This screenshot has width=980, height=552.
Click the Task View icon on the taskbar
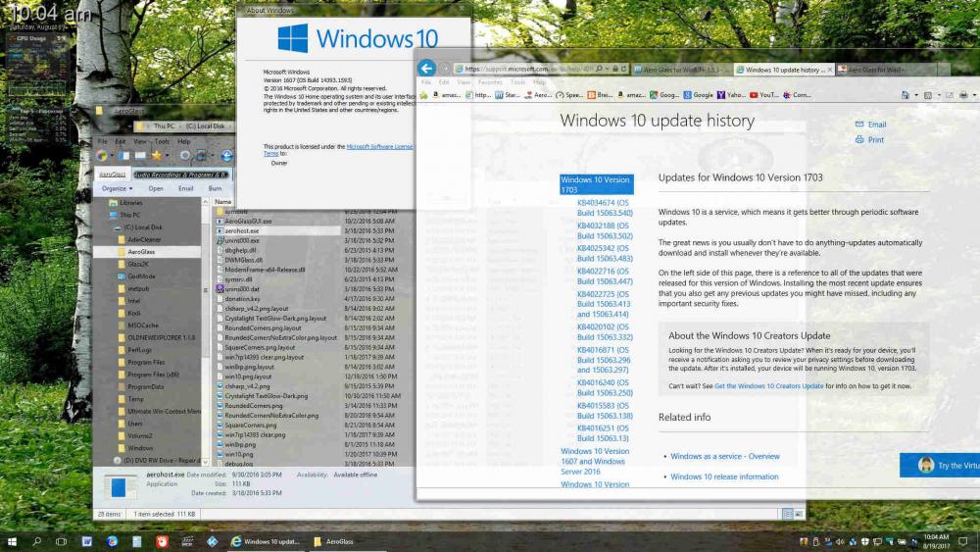(62, 541)
